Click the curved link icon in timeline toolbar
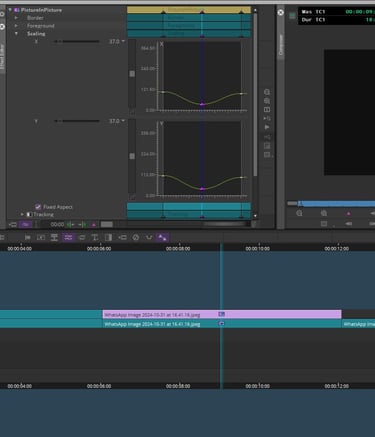375x437 pixels. pos(149,237)
